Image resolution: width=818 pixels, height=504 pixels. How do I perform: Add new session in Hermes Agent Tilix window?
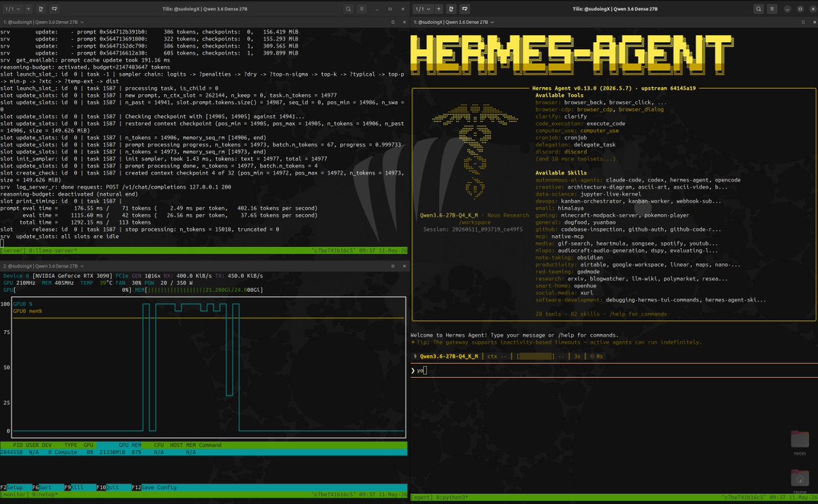click(439, 9)
